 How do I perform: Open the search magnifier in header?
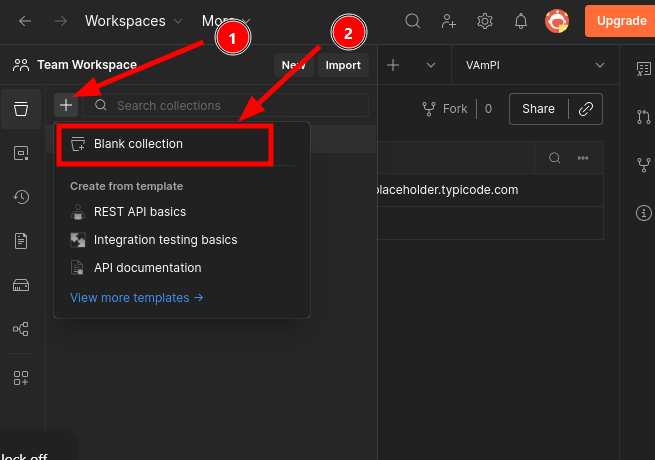pyautogui.click(x=412, y=21)
